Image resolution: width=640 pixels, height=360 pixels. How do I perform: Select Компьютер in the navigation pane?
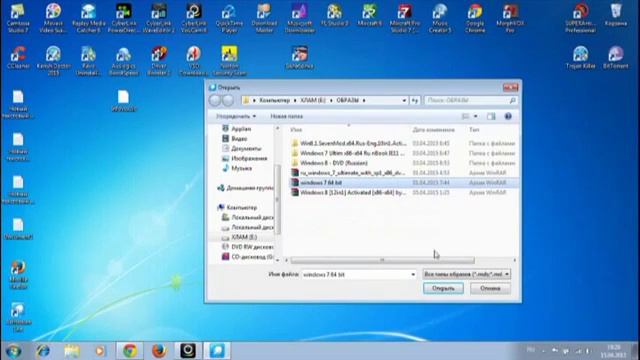(x=237, y=207)
